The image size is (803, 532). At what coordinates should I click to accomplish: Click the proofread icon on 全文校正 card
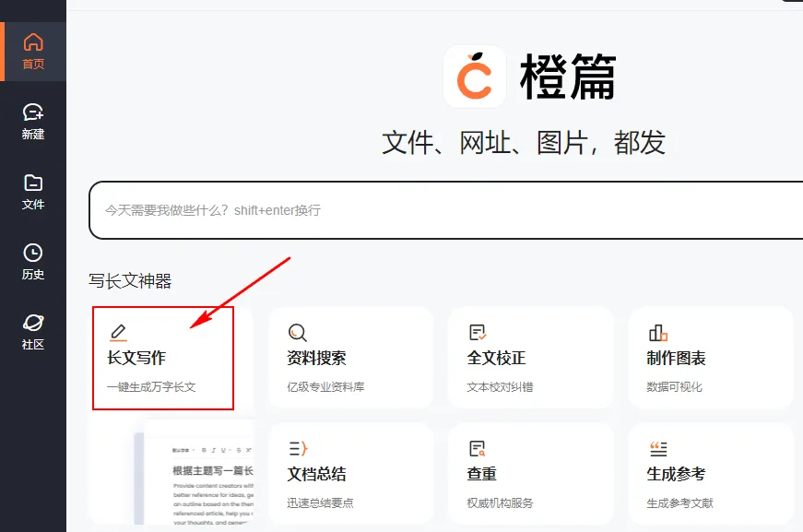[x=478, y=332]
